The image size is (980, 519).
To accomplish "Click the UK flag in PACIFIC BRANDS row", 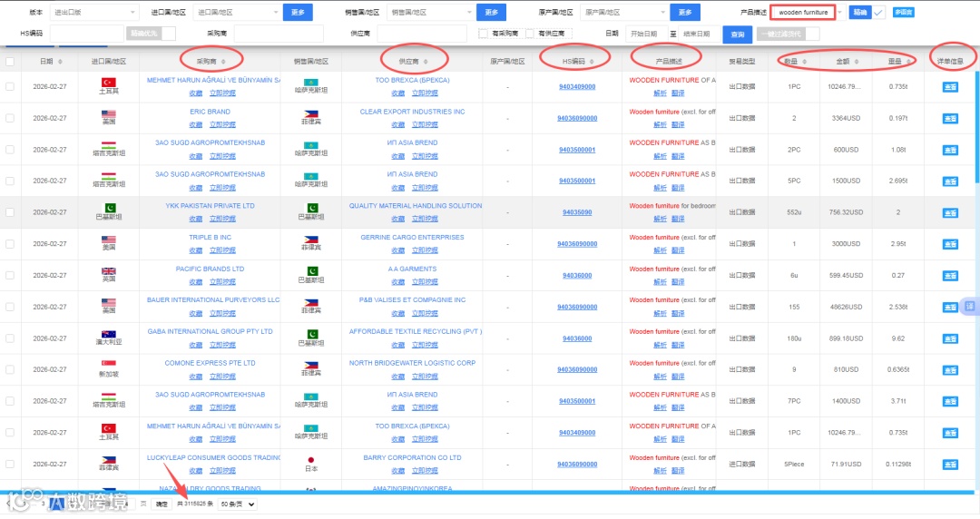I will tap(109, 271).
